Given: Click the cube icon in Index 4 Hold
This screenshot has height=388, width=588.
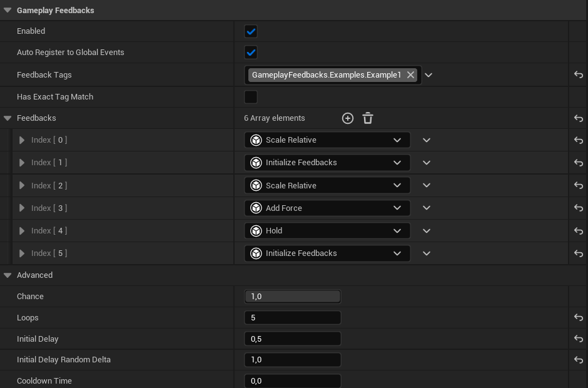Looking at the screenshot, I should coord(256,231).
